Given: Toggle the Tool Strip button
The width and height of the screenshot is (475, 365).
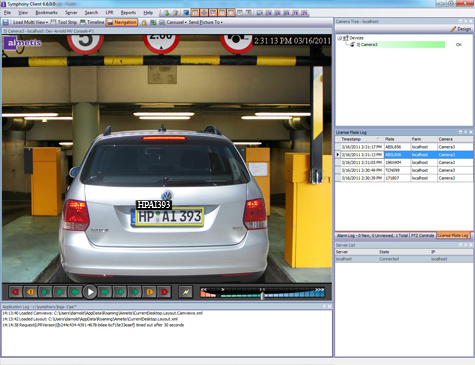Looking at the screenshot, I should (64, 22).
